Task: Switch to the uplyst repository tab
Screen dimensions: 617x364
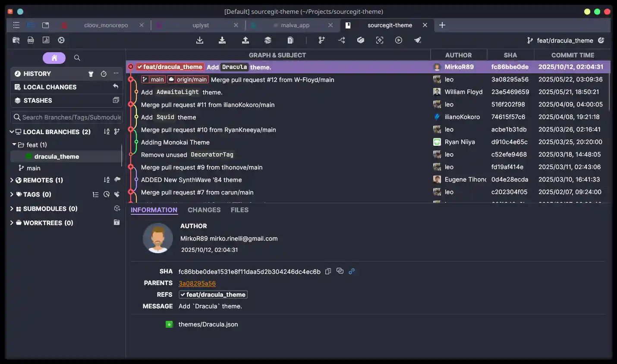Action: pyautogui.click(x=200, y=25)
